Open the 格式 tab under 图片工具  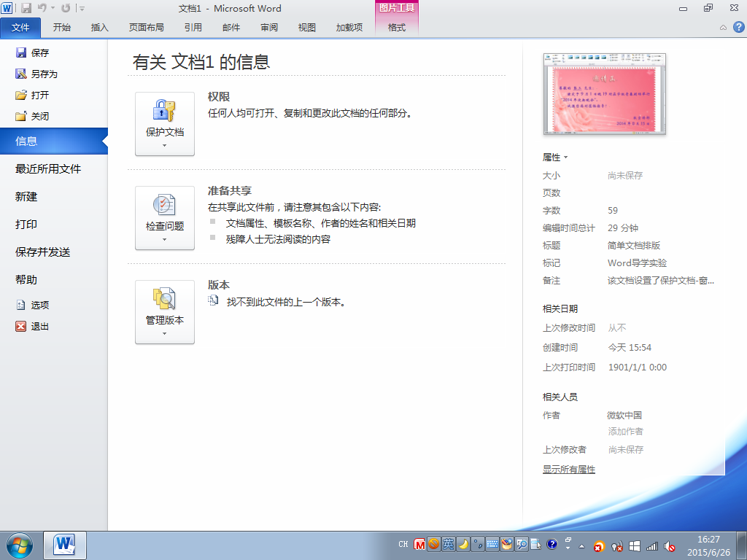(397, 27)
